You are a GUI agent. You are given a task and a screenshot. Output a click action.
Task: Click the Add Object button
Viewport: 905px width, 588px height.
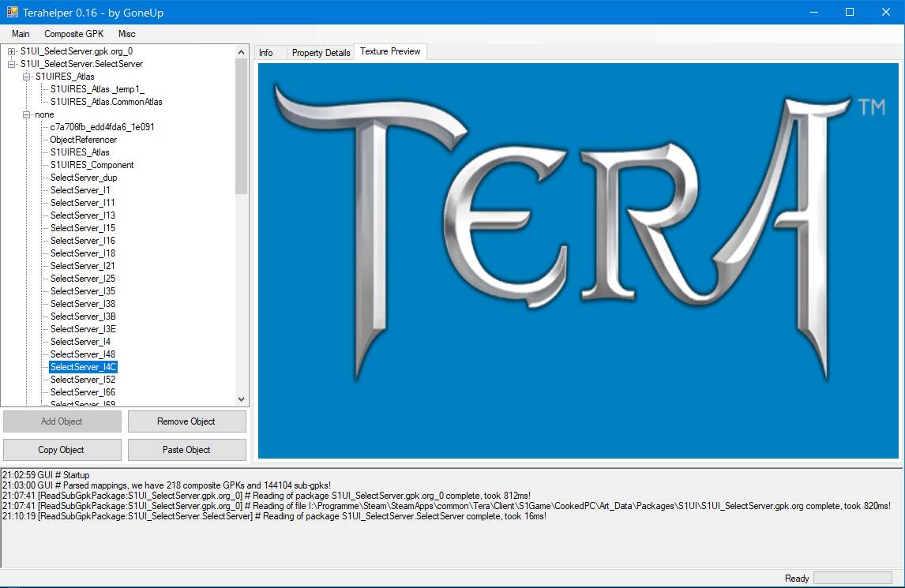[62, 421]
